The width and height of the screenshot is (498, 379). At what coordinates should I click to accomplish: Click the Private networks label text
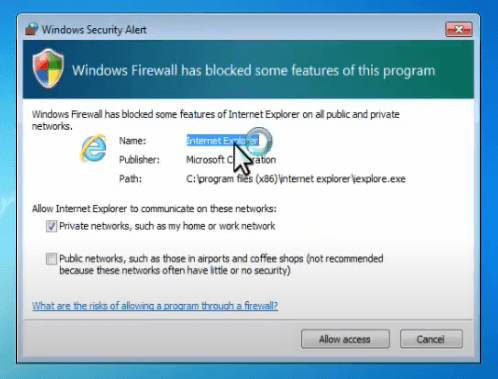point(167,226)
